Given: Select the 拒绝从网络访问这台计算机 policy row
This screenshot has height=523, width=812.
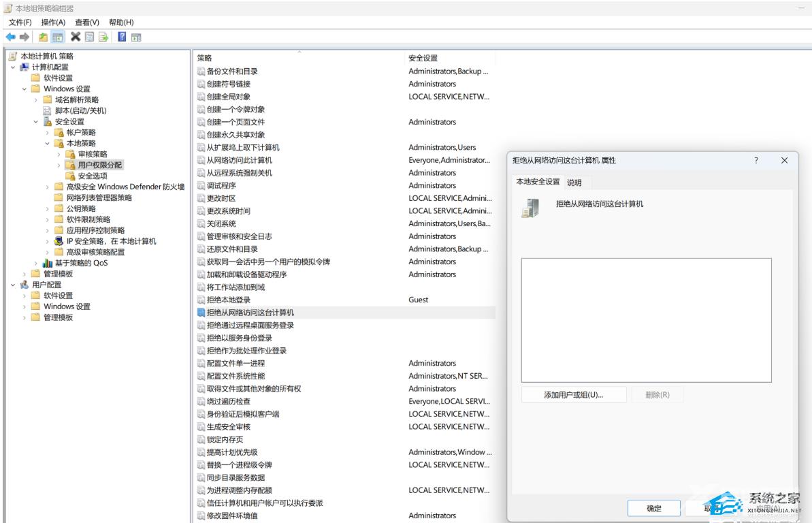Looking at the screenshot, I should (x=345, y=313).
